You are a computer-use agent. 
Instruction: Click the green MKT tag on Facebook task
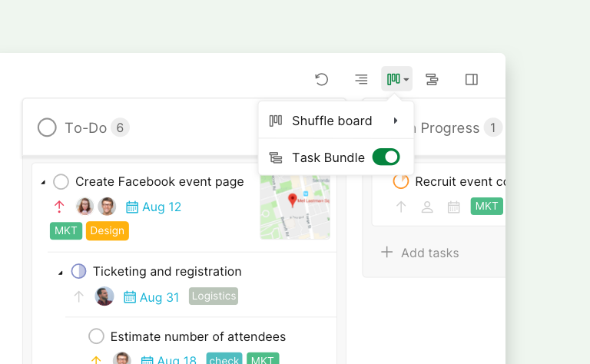(66, 230)
